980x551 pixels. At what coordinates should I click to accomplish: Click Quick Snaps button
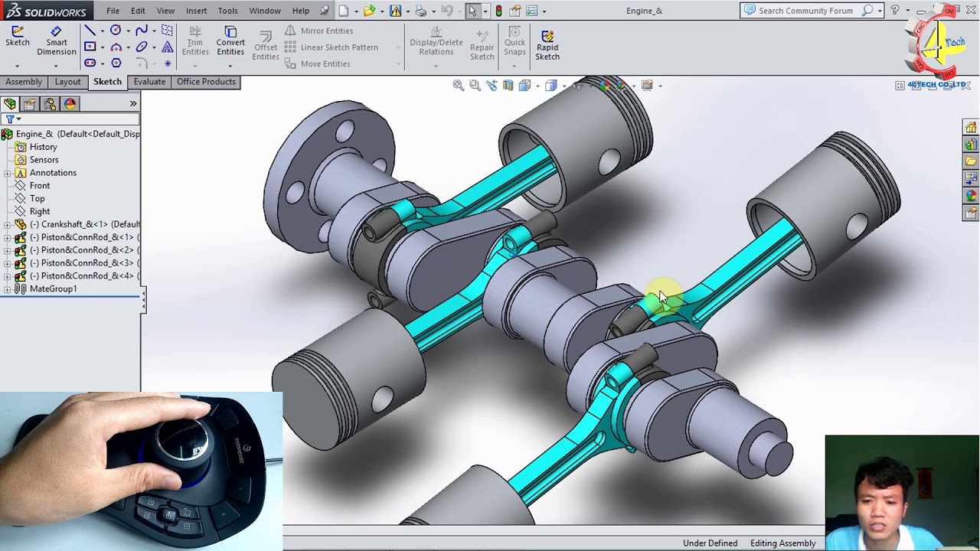[514, 41]
